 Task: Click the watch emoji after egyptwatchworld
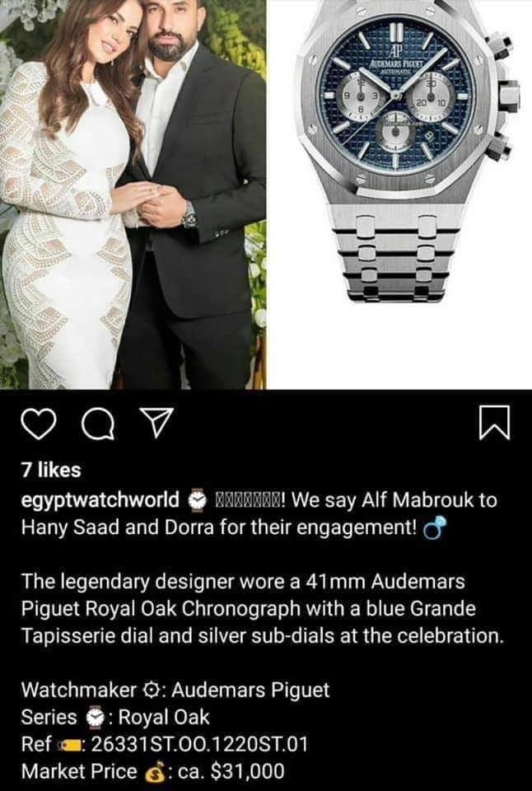[197, 500]
